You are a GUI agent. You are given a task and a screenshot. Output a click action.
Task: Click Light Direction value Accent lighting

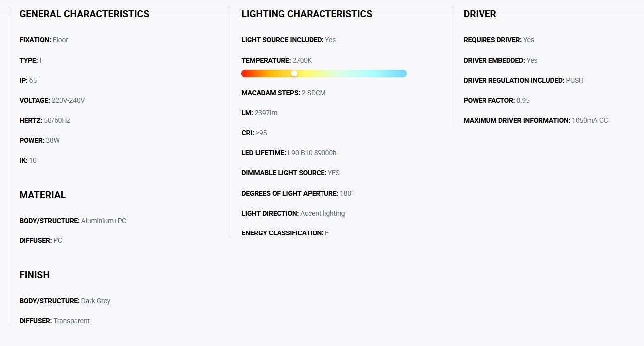pyautogui.click(x=322, y=213)
